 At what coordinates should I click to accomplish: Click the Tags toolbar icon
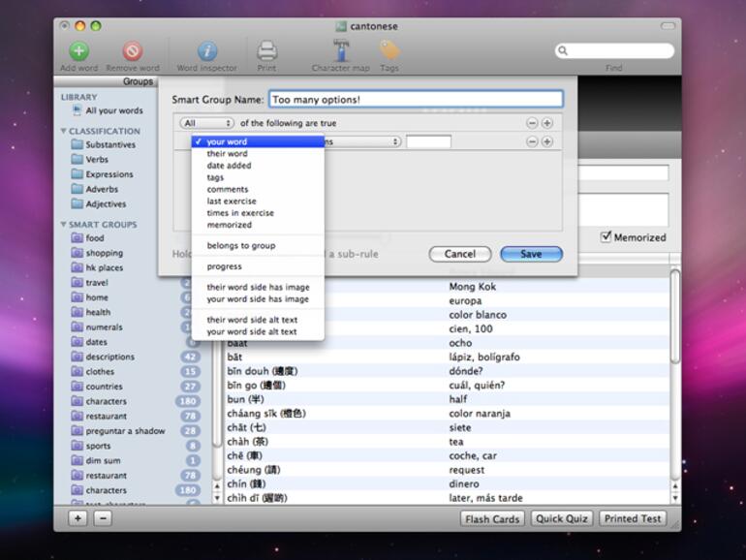[389, 51]
